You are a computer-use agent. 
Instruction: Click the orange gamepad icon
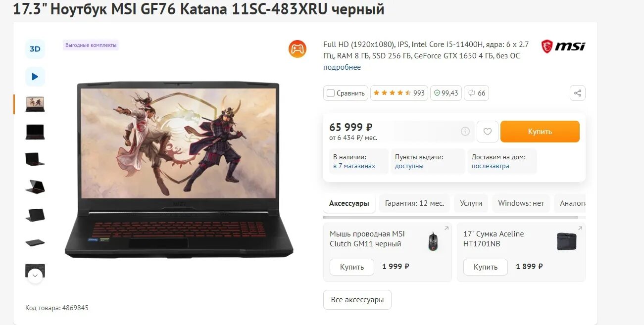coord(297,49)
